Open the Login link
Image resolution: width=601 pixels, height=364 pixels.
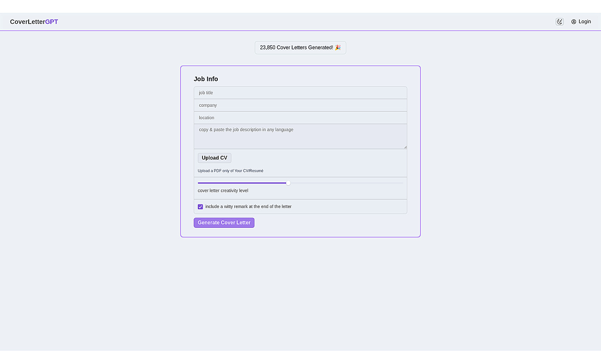coord(581,22)
